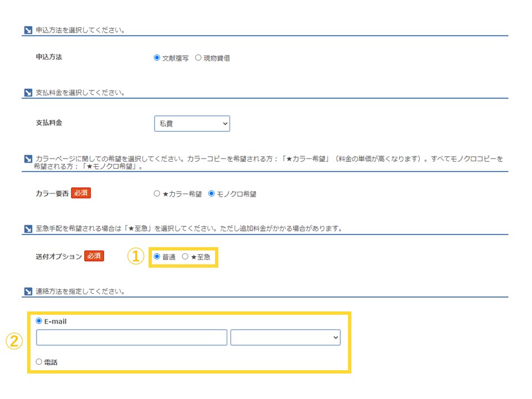Click heading text 申込方法を選択してください。
Screen dimensions: 532x399
81,30
